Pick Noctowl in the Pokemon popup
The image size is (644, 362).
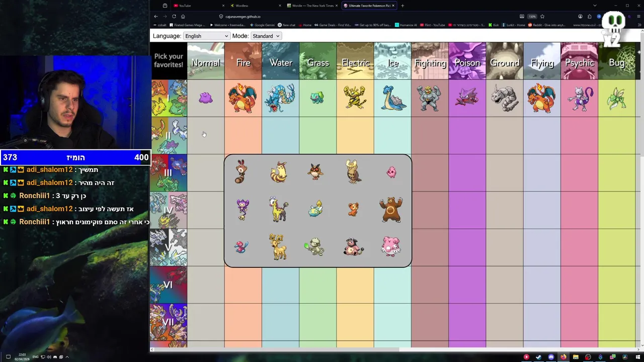(353, 172)
